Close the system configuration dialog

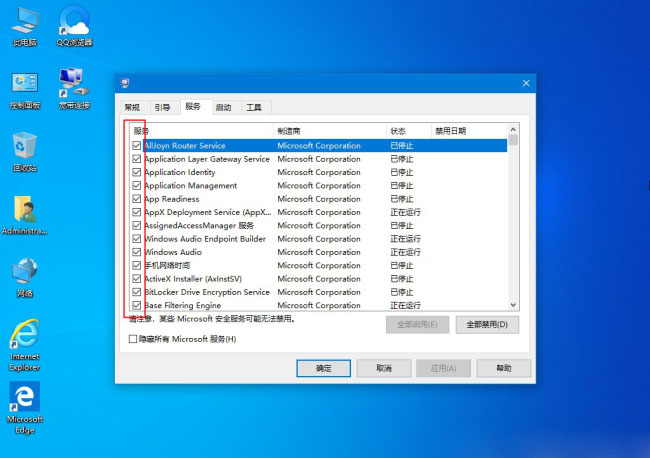tap(526, 83)
